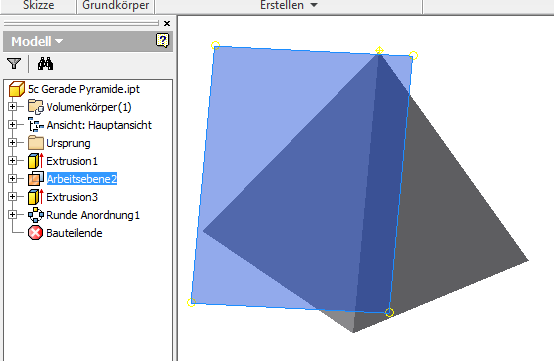Click the Bauteilende red marker icon
The image size is (554, 361).
tap(35, 233)
